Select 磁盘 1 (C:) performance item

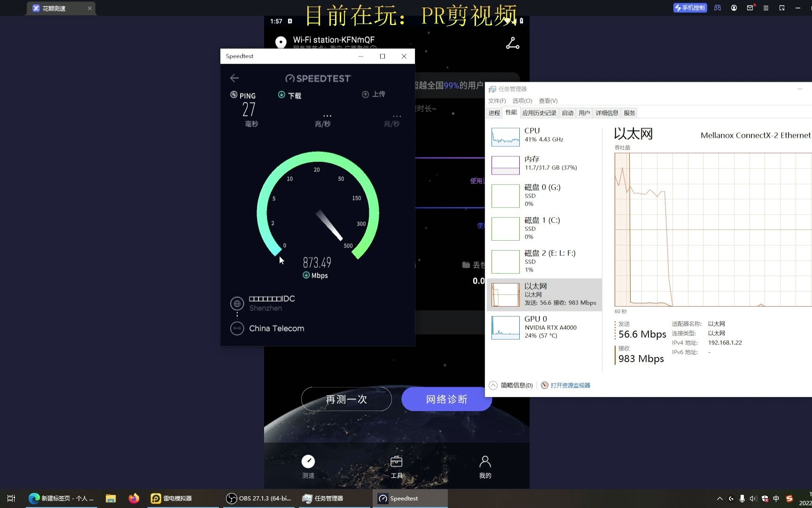coord(545,229)
